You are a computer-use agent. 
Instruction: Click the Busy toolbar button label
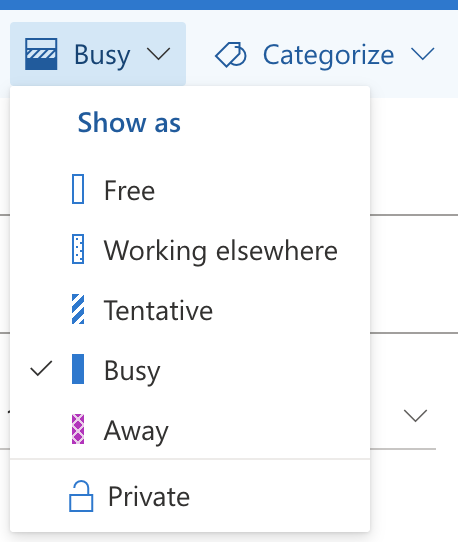(x=102, y=55)
